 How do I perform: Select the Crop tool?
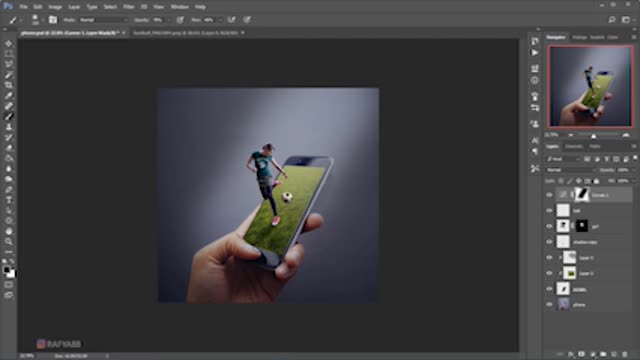tap(9, 85)
